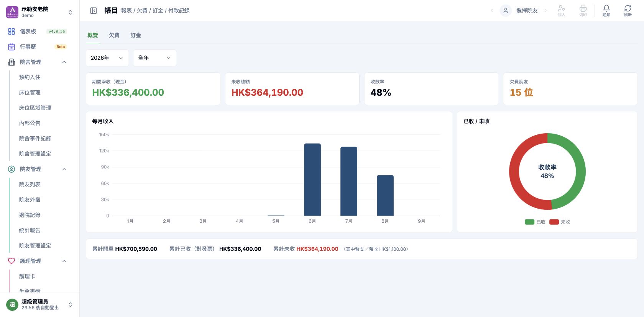644x317 pixels.
Task: Click the 選擇院友 avatar icon
Action: [506, 11]
